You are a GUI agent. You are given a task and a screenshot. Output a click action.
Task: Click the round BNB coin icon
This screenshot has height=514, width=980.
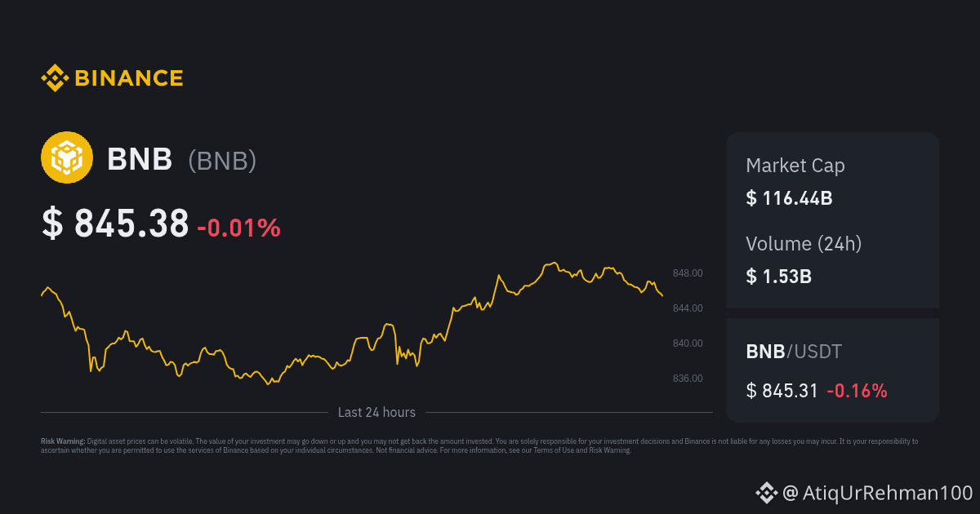tap(67, 157)
